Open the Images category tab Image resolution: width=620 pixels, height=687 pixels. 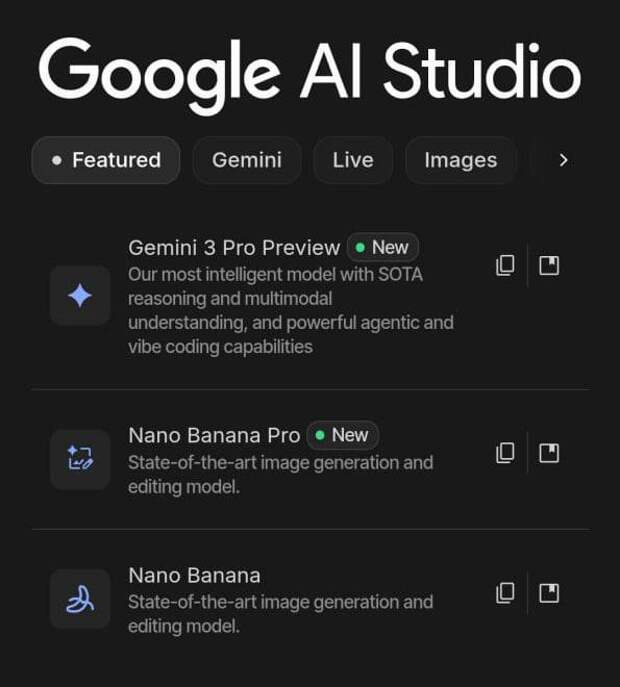[460, 160]
